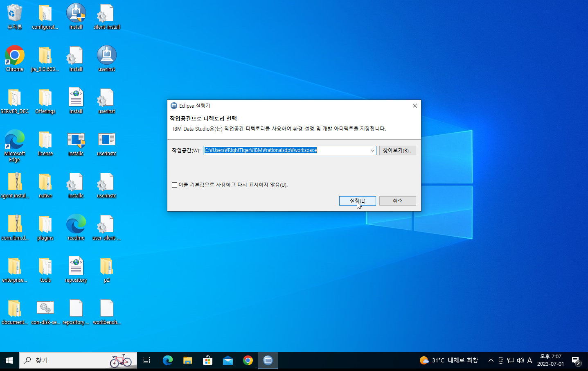Click the Eclipse launcher taskbar button
Viewport: 588px width, 371px height.
pyautogui.click(x=268, y=360)
